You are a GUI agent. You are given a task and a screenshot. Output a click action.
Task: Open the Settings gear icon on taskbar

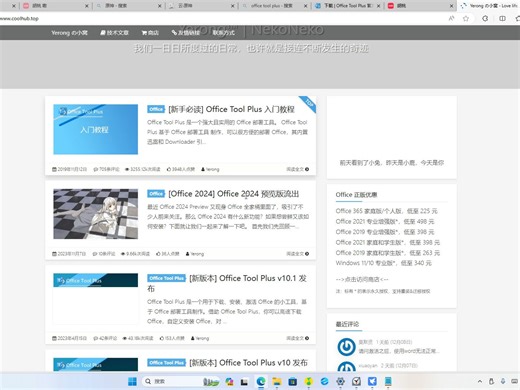tap(340, 381)
